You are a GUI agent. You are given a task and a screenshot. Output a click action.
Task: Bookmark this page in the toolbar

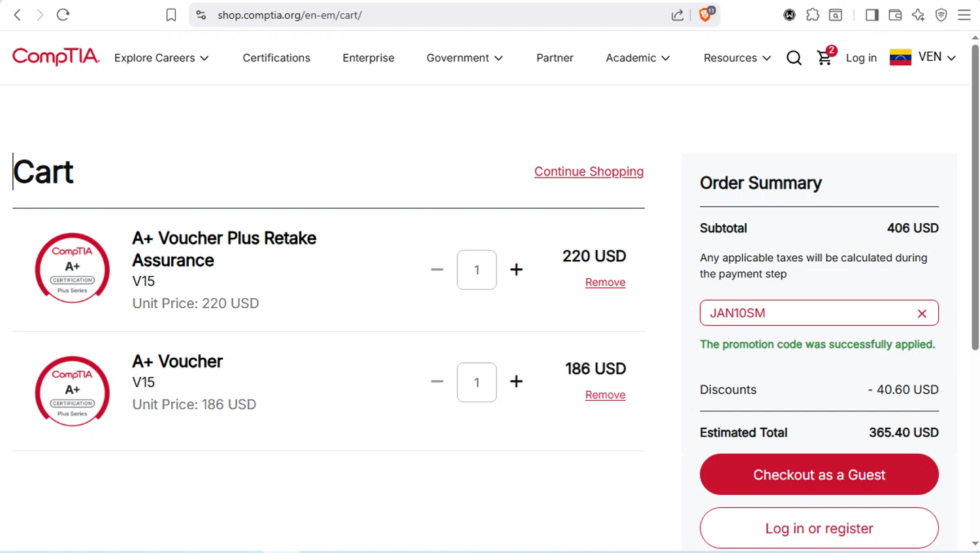pos(171,15)
